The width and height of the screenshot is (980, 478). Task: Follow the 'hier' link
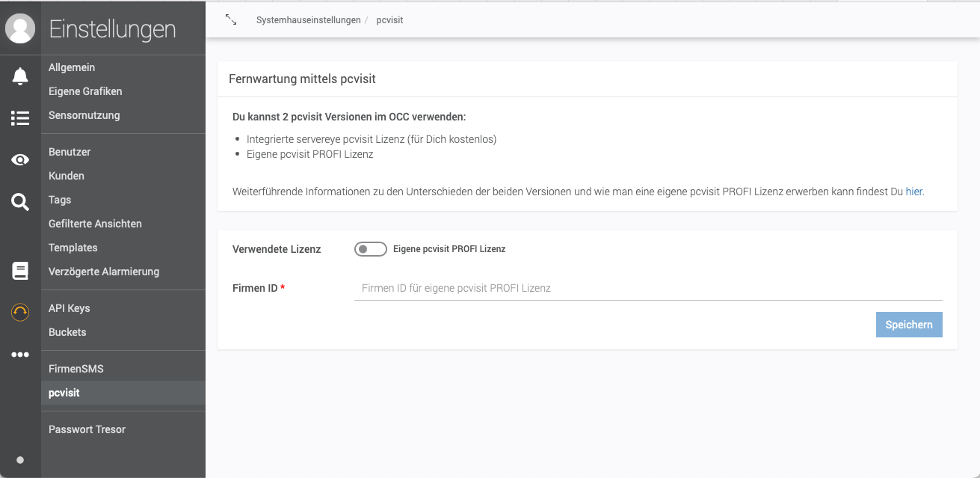[913, 191]
